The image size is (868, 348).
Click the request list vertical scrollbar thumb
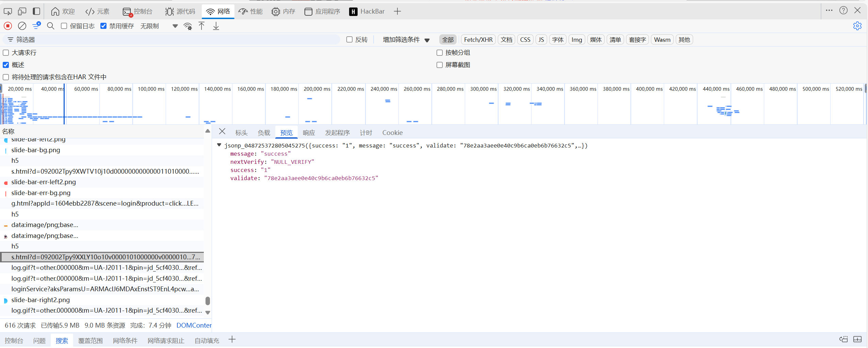pos(208,301)
